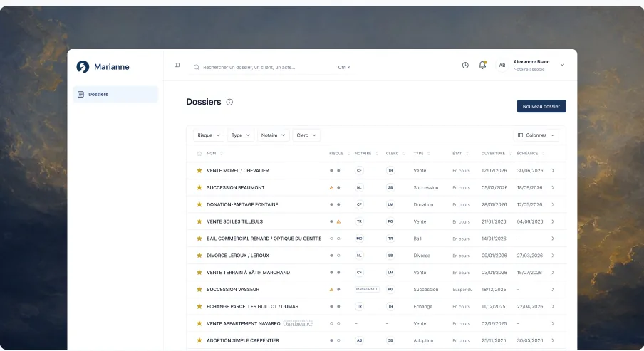Click the Dossiers sidebar icon

point(81,95)
